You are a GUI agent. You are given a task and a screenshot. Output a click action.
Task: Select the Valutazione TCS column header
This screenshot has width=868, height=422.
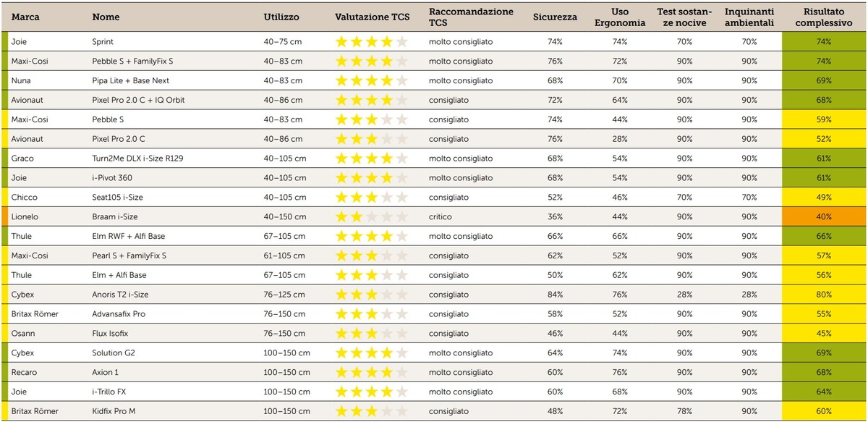(x=372, y=17)
